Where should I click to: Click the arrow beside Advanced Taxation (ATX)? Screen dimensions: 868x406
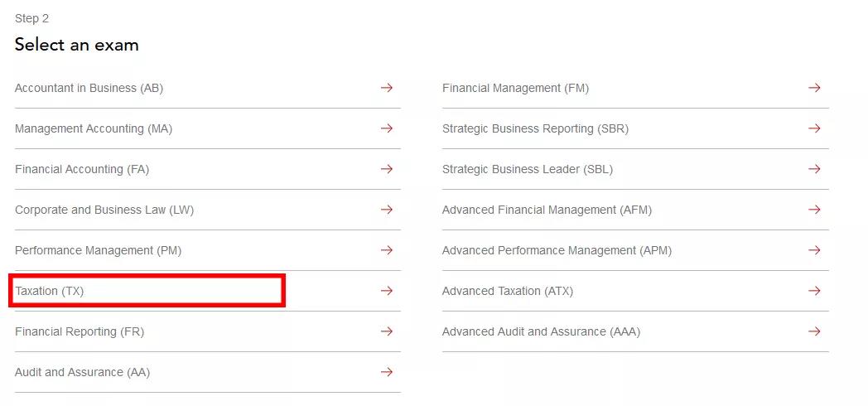[813, 291]
